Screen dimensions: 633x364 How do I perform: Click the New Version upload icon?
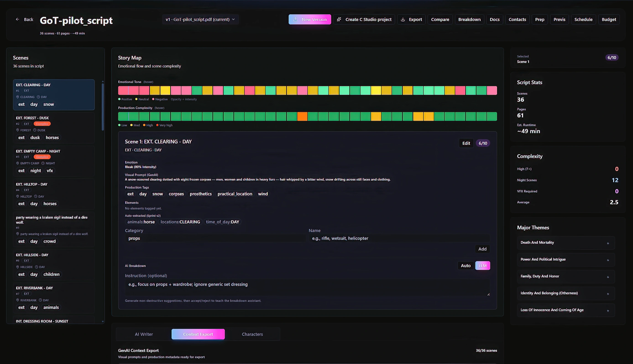pyautogui.click(x=295, y=19)
